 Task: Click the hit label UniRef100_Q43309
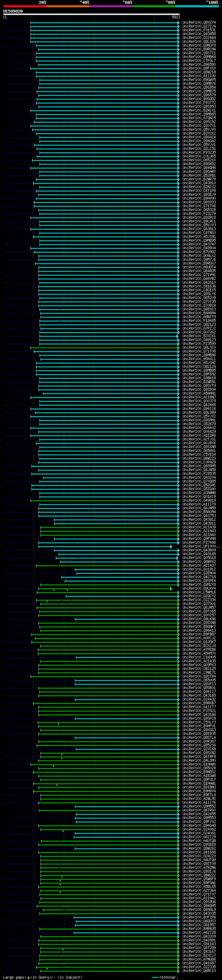tap(199, 936)
